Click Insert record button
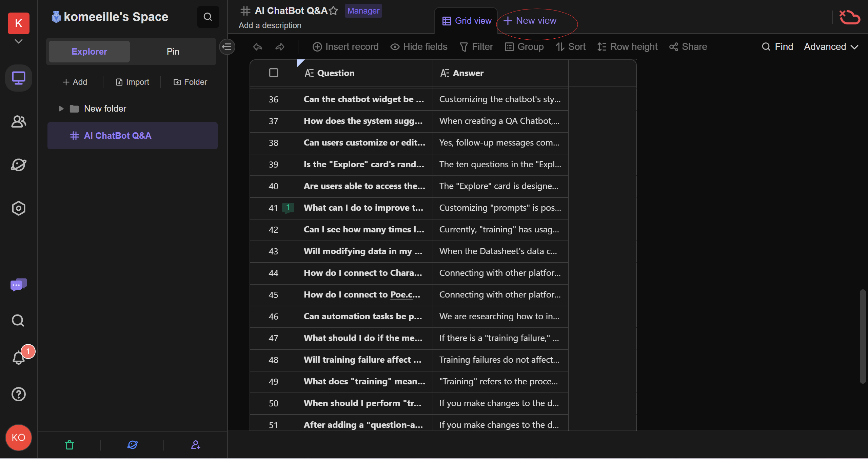The width and height of the screenshot is (868, 459). pyautogui.click(x=345, y=47)
